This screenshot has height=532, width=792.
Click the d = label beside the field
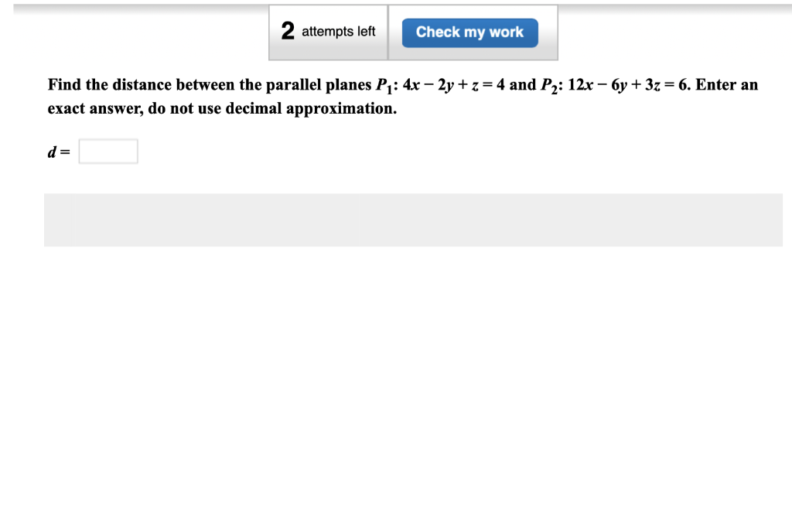(x=59, y=151)
